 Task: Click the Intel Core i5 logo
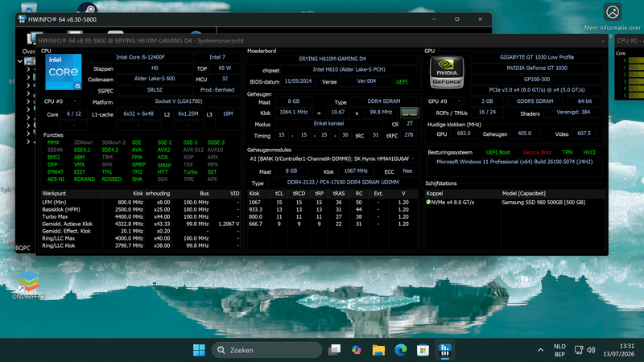[x=64, y=72]
